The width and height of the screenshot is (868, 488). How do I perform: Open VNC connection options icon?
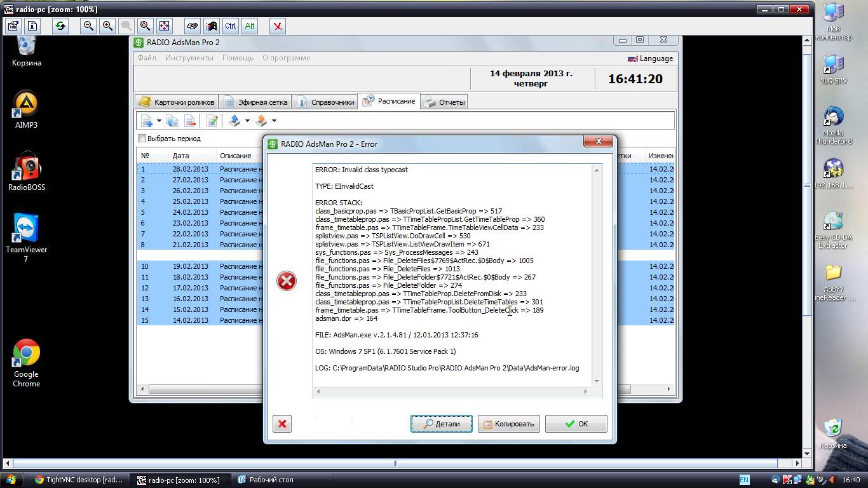click(x=13, y=26)
